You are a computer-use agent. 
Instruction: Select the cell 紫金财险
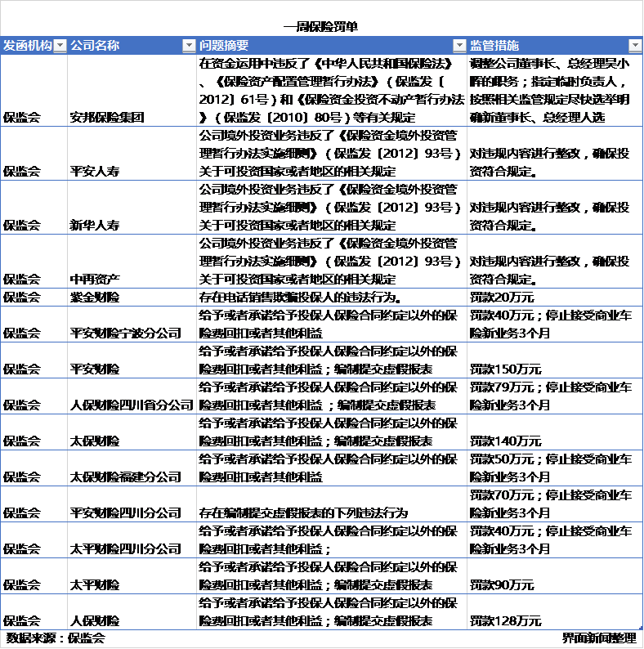pyautogui.click(x=132, y=298)
